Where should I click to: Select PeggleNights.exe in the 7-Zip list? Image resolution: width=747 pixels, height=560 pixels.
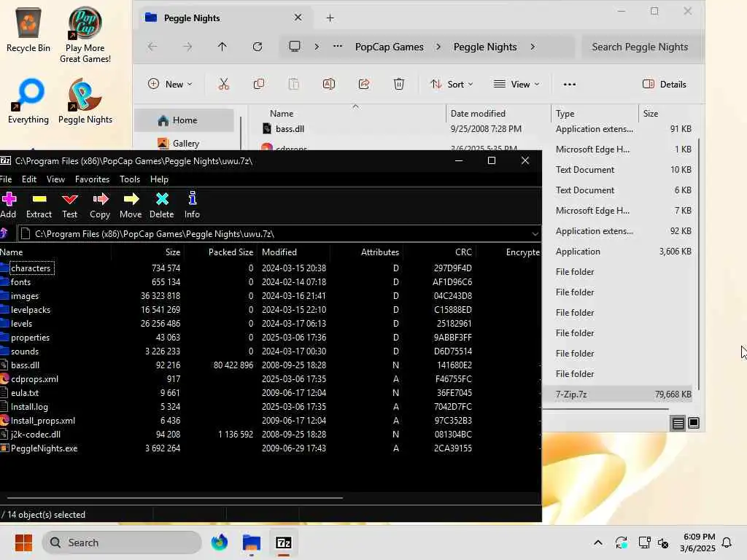(x=44, y=448)
